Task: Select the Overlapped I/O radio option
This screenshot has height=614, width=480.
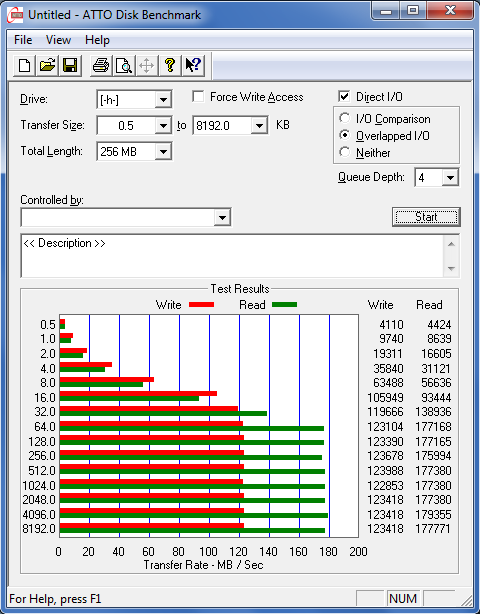Action: (345, 135)
